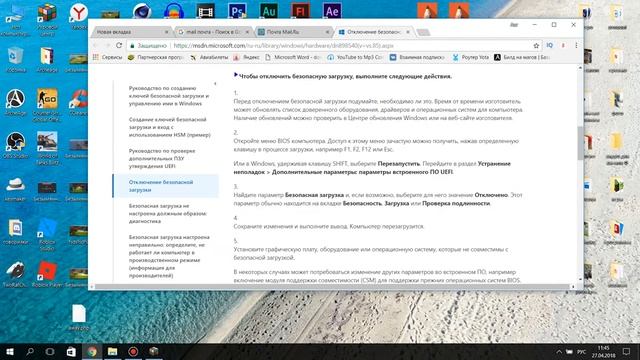Open sidebar link Безопасная загрузка настроена неправильно

tap(169, 256)
